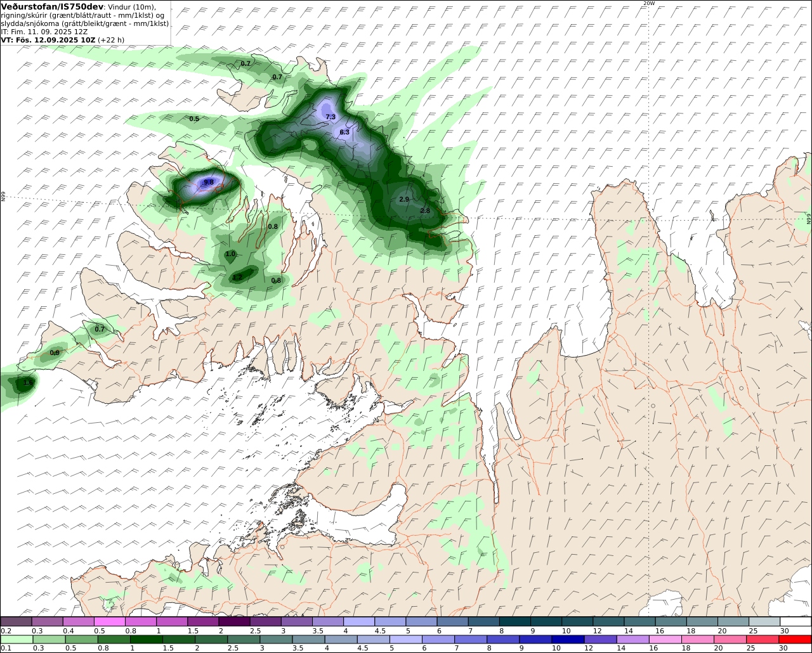Click the 2.8 precipitation value label

tap(425, 211)
